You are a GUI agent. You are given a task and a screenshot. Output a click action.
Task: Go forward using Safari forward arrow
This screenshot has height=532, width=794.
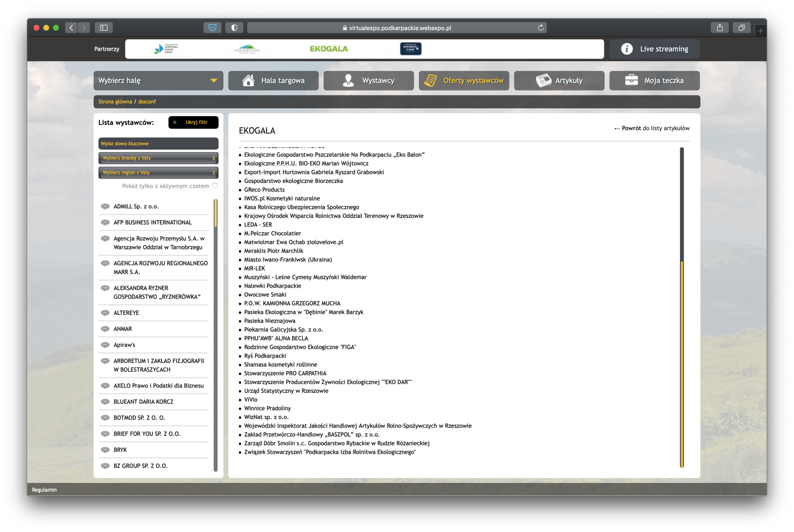pos(84,27)
